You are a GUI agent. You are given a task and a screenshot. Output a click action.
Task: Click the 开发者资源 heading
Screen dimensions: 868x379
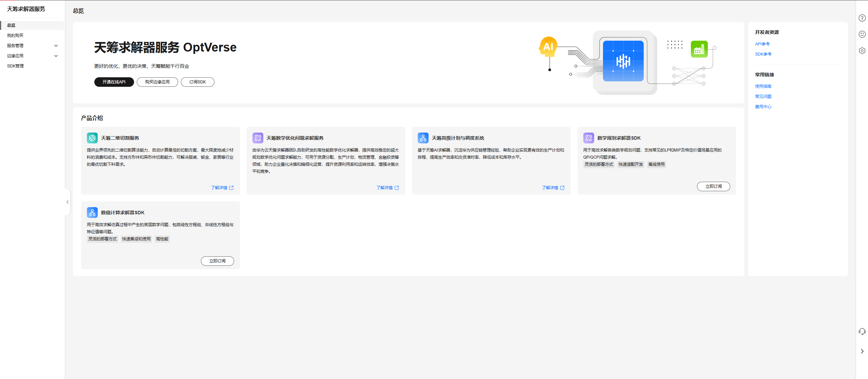pos(767,32)
